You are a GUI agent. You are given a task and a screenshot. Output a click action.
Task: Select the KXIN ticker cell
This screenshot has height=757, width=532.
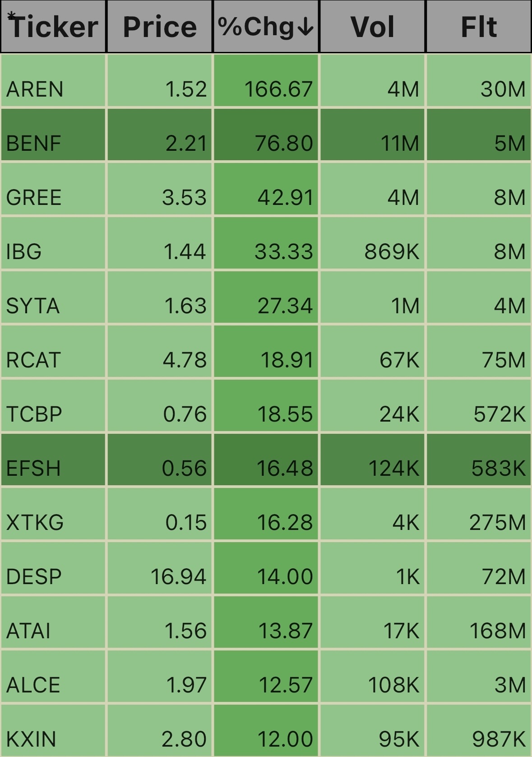click(53, 730)
